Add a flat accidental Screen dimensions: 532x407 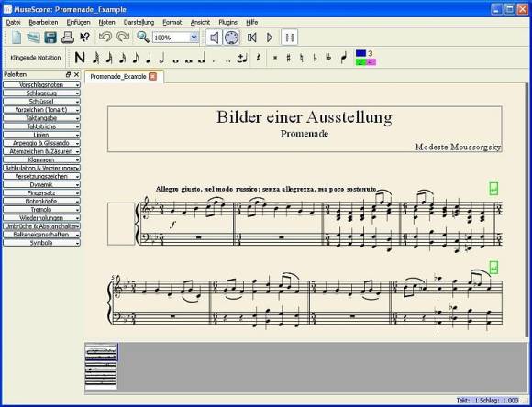point(315,58)
